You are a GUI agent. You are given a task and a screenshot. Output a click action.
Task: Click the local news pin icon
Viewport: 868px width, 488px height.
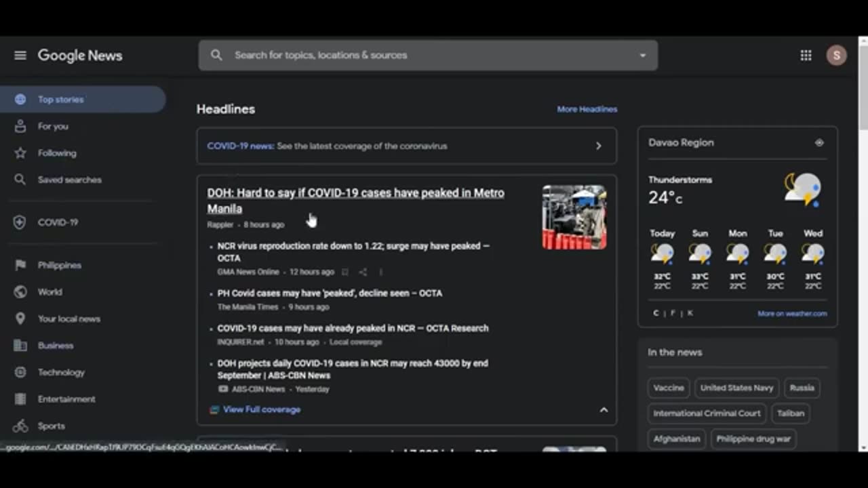[20, 319]
